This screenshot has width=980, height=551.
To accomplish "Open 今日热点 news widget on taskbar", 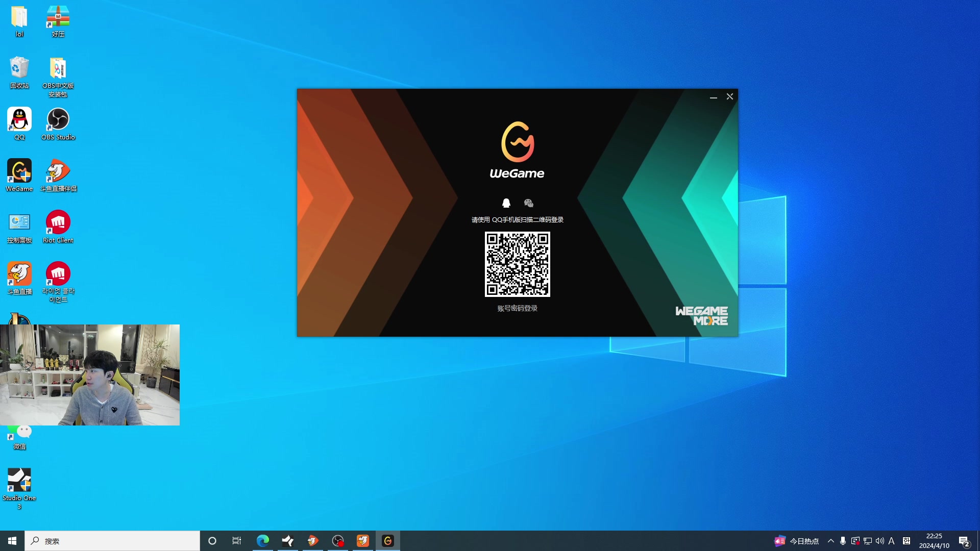I will coord(797,541).
